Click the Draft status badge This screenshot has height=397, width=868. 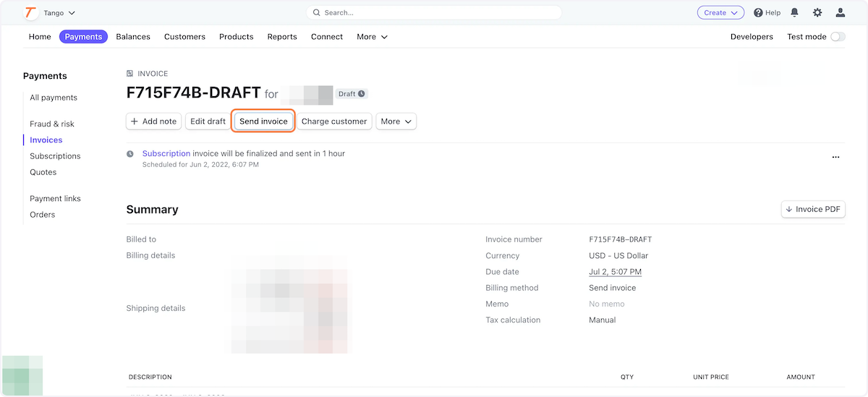pos(352,94)
